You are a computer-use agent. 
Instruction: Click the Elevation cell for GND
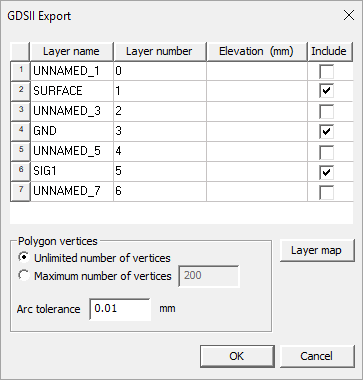coord(257,131)
